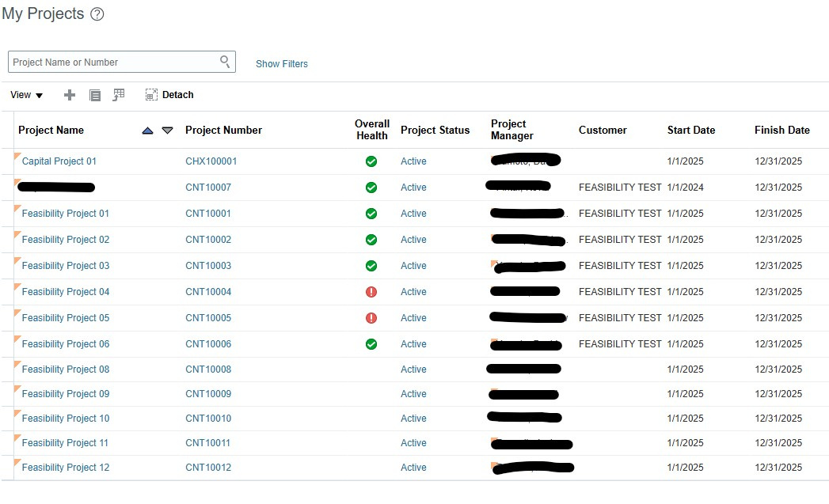The height and width of the screenshot is (504, 829).
Task: Open Feasibility Project 11
Action: tap(65, 443)
